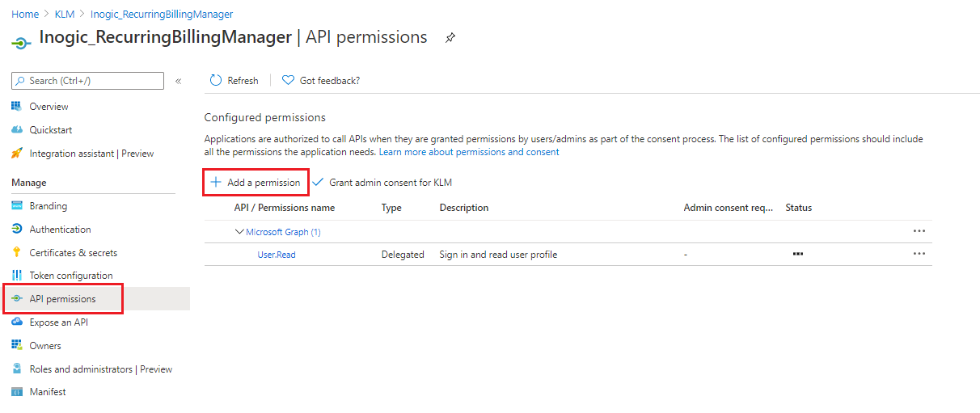Click the Refresh button label
The width and height of the screenshot is (980, 413).
[243, 81]
